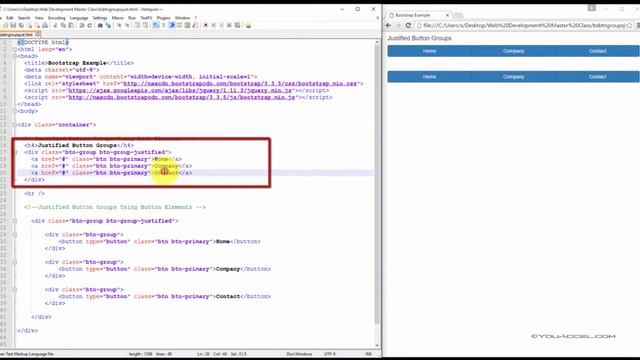Open the Encoding menu
The height and width of the screenshot is (360, 640).
click(x=56, y=18)
